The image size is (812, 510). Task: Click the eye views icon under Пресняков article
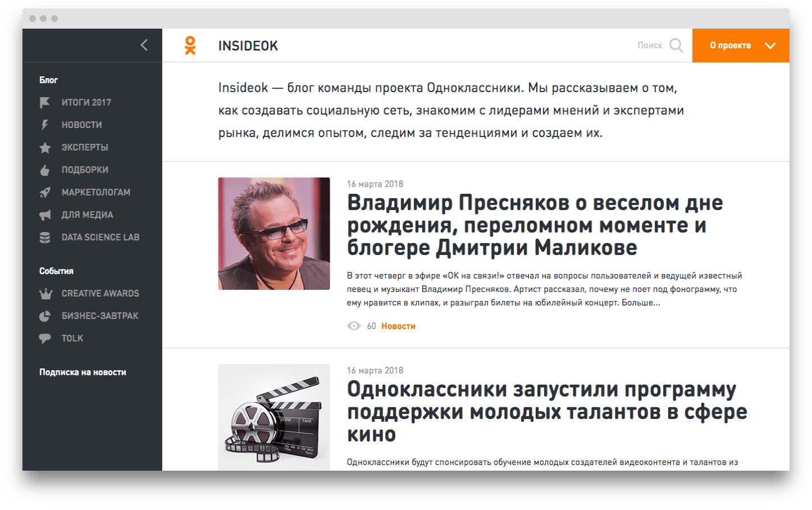click(x=354, y=326)
